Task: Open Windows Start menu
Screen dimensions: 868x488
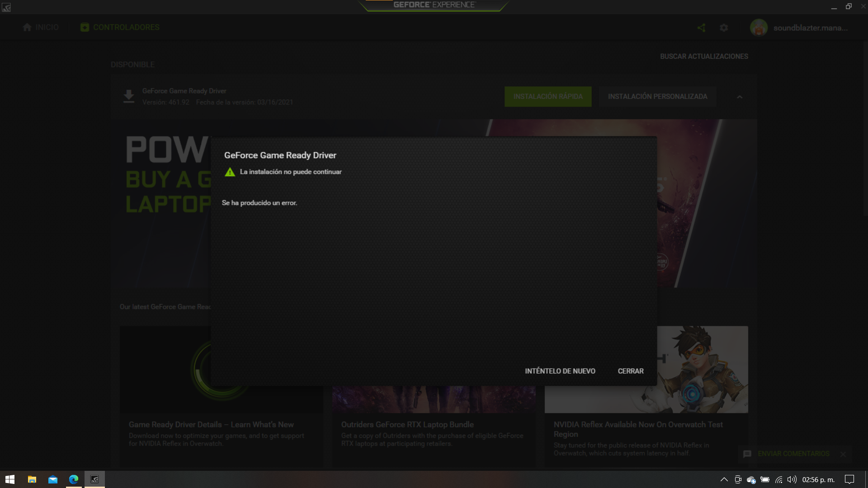Action: coord(10,479)
